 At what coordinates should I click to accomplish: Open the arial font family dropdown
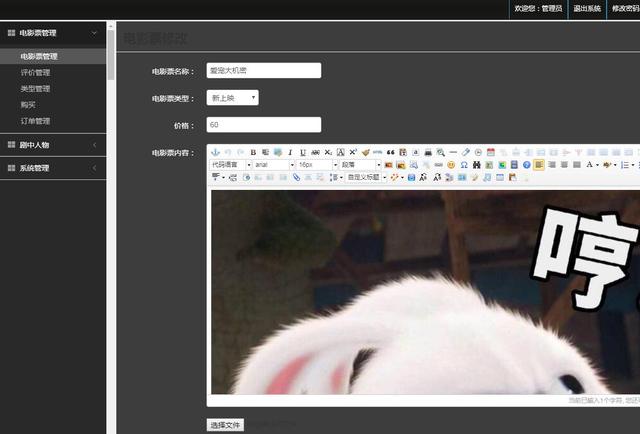tap(274, 165)
